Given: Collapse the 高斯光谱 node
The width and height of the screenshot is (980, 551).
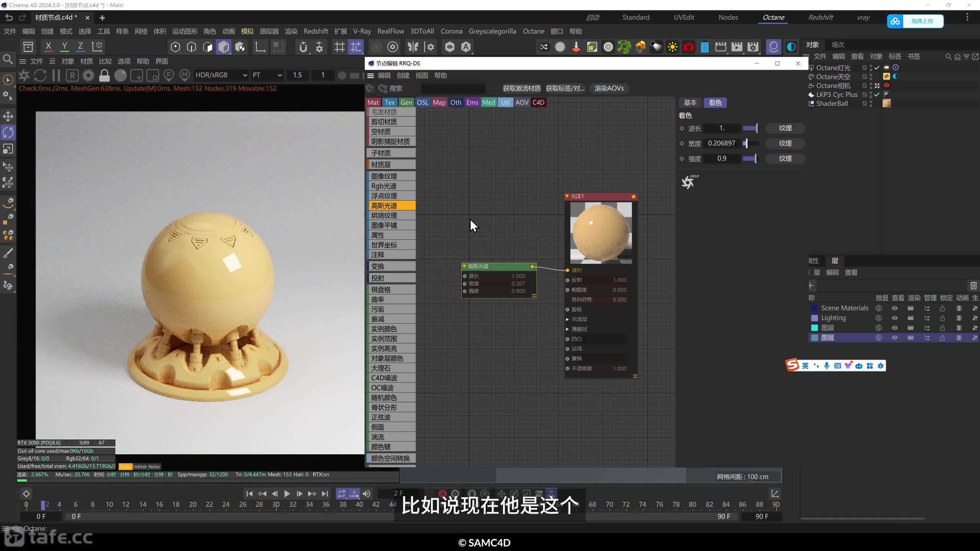Looking at the screenshot, I should click(x=464, y=266).
